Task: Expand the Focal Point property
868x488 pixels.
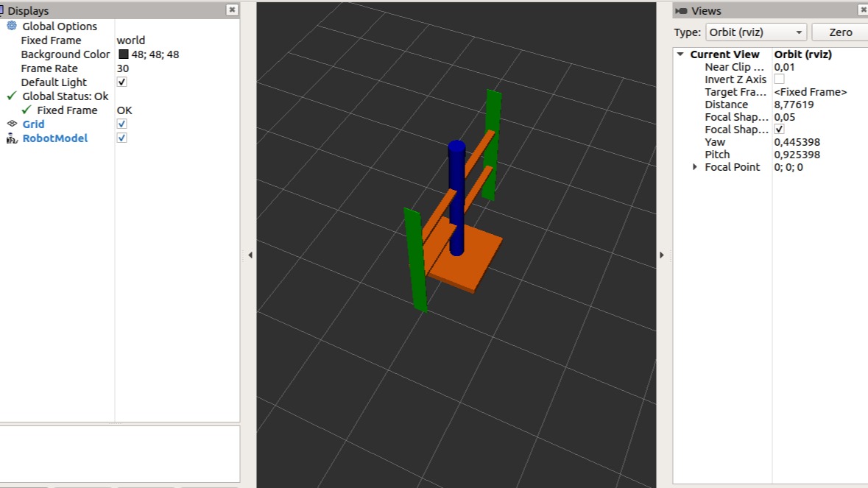Action: (695, 166)
